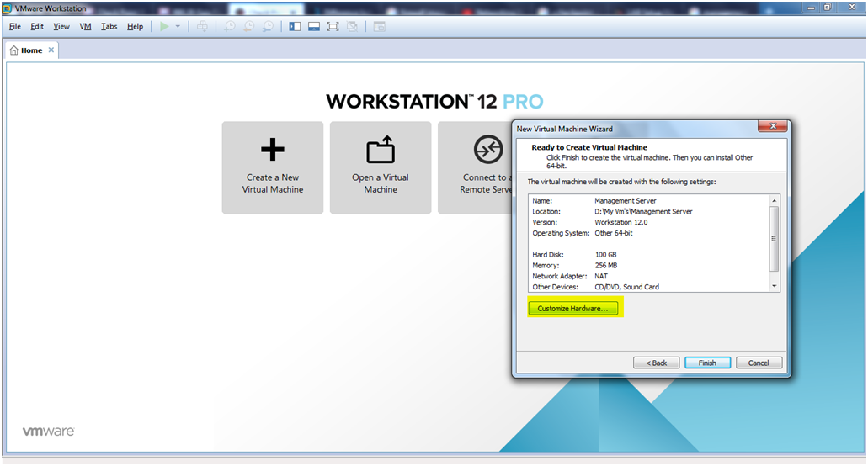Image resolution: width=868 pixels, height=466 pixels.
Task: Close the New Virtual Machine Wizard dialog
Action: 773,126
